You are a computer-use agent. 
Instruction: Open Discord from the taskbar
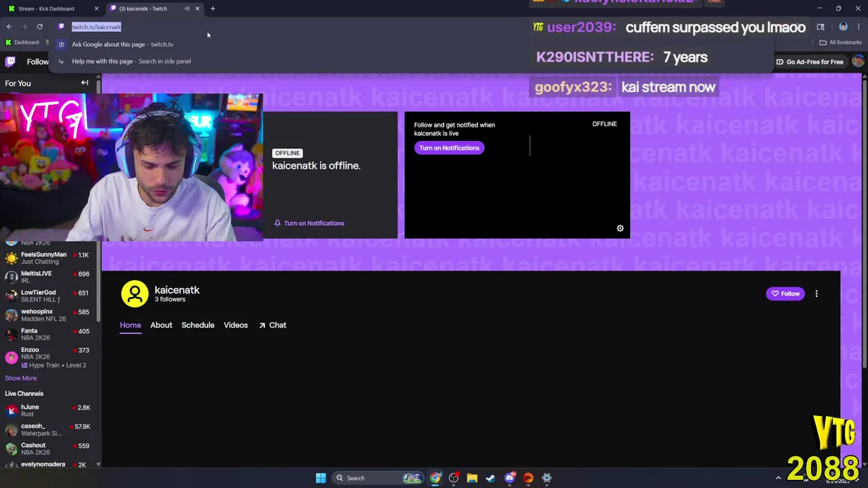point(509,478)
